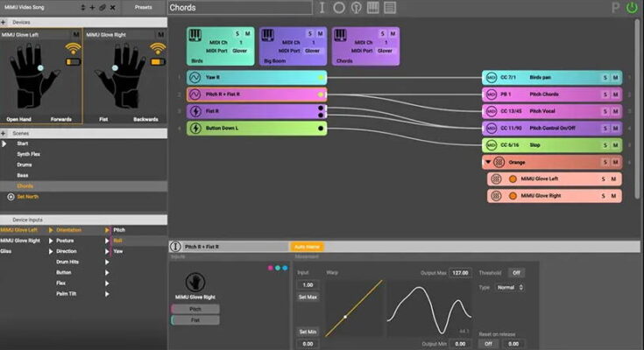Viewport: 644px width, 350px height.
Task: Collapse the Orange output group
Action: 487,162
